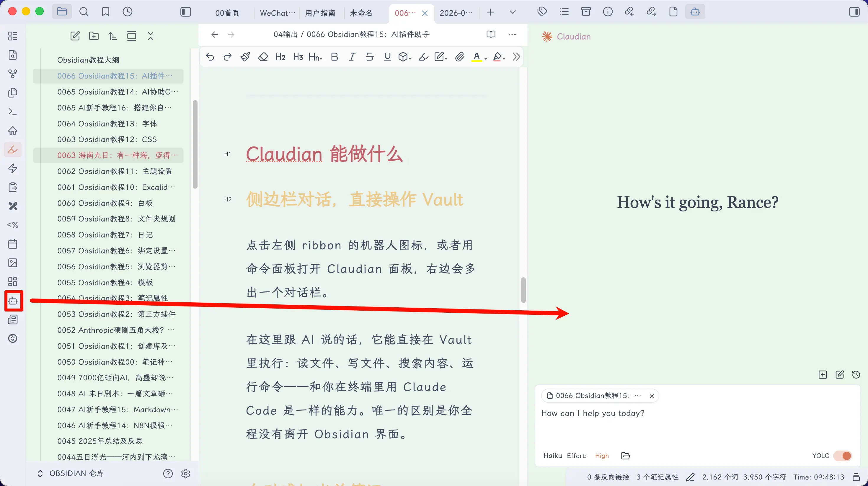Image resolution: width=868 pixels, height=486 pixels.
Task: Click the strikethrough formatting icon
Action: [370, 57]
